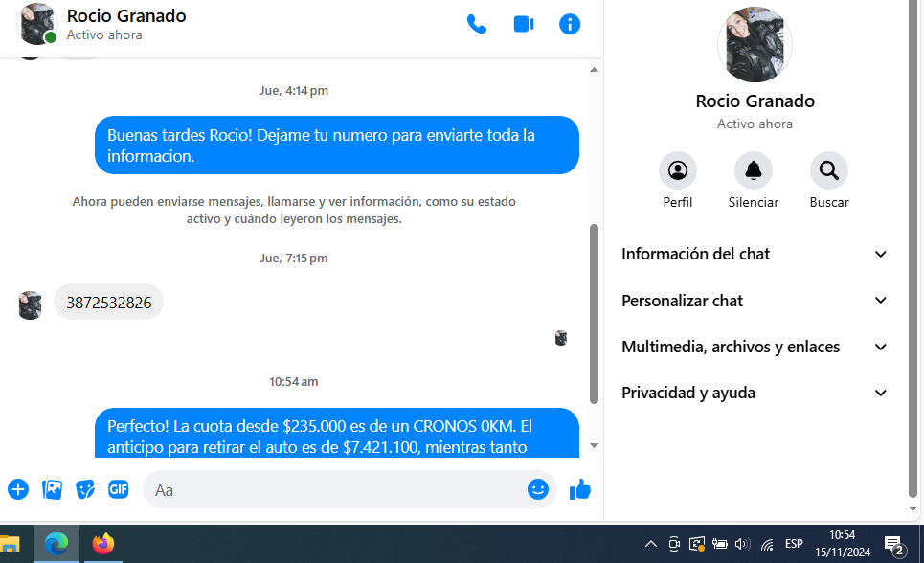The image size is (924, 563).
Task: Open the taskbar clock and date
Action: pos(842,544)
